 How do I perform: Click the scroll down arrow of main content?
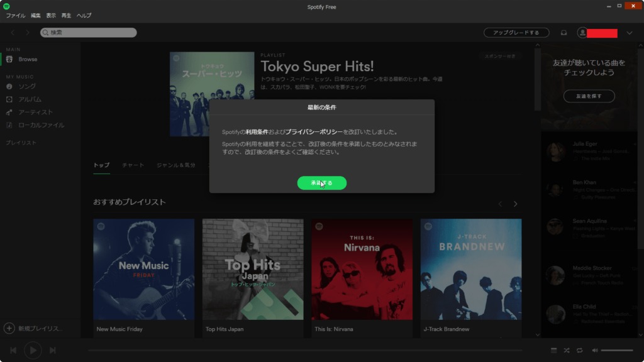(x=538, y=335)
